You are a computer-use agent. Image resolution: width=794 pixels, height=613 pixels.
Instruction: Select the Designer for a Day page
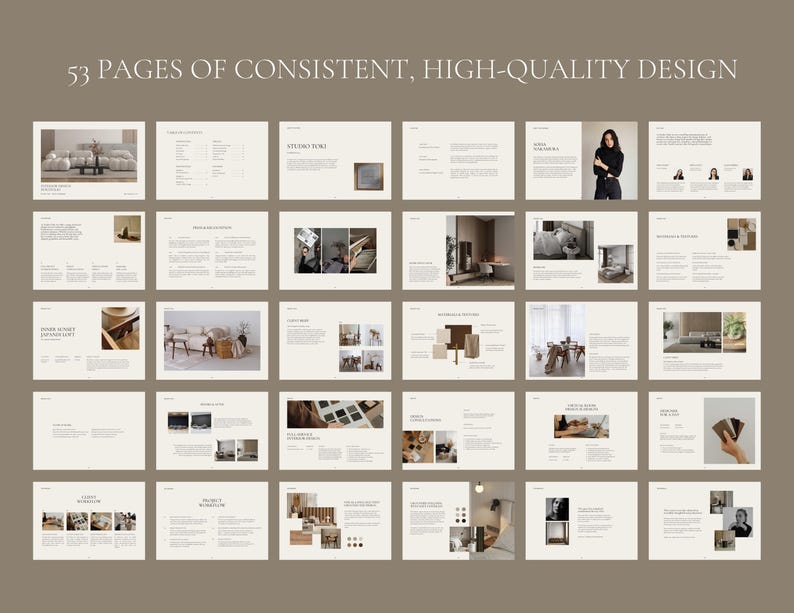[704, 431]
